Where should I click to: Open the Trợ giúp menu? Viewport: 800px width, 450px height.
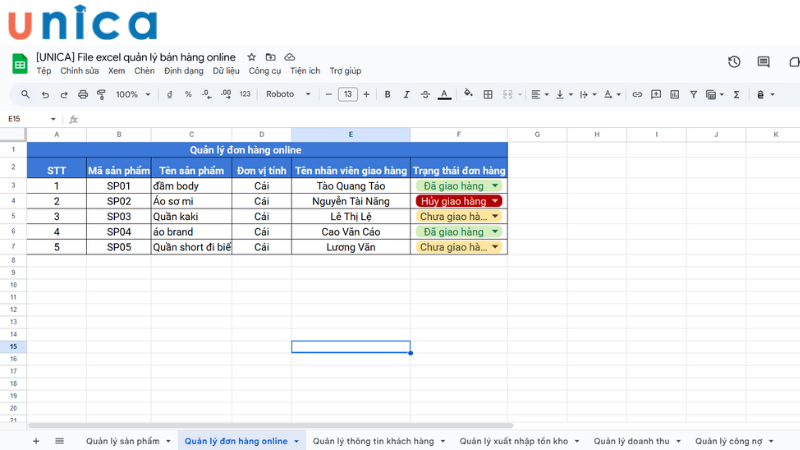coord(345,71)
